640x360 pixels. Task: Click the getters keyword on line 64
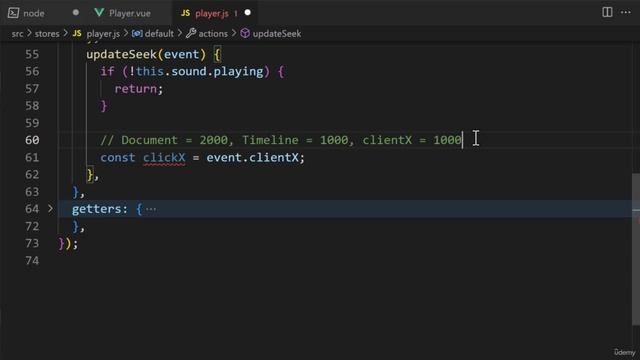[x=97, y=209]
